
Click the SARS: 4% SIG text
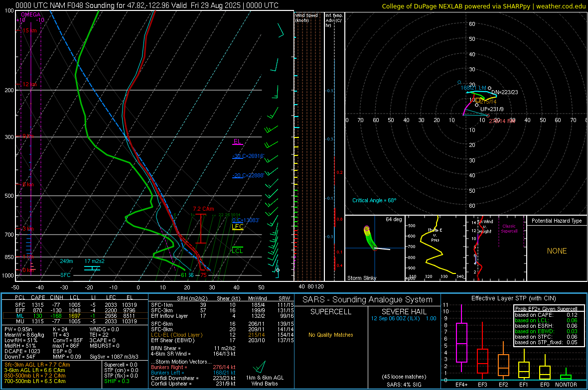pos(404,385)
